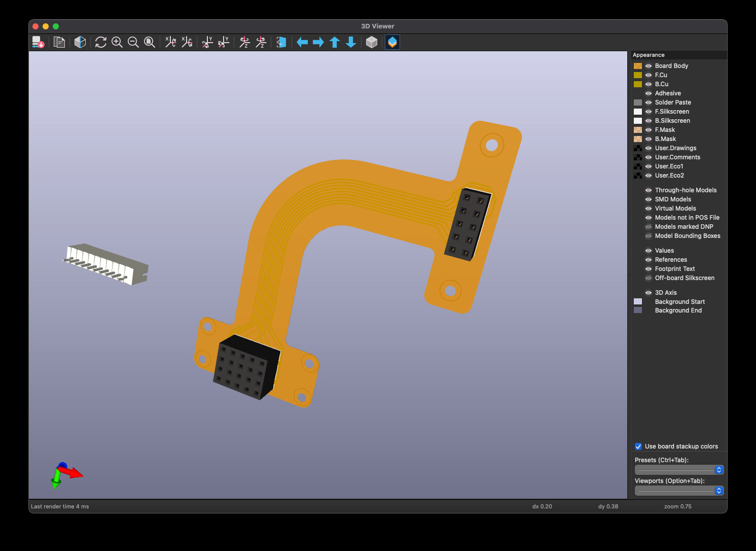Pan the board left
756x551 pixels.
pos(302,42)
